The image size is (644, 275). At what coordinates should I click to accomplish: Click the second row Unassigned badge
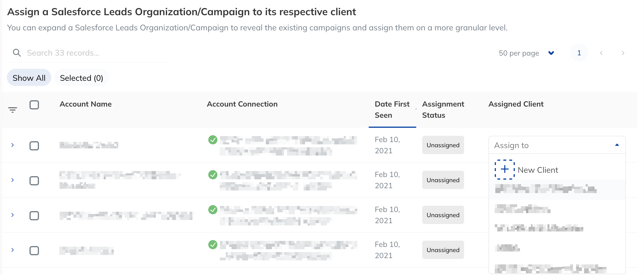coord(443,180)
